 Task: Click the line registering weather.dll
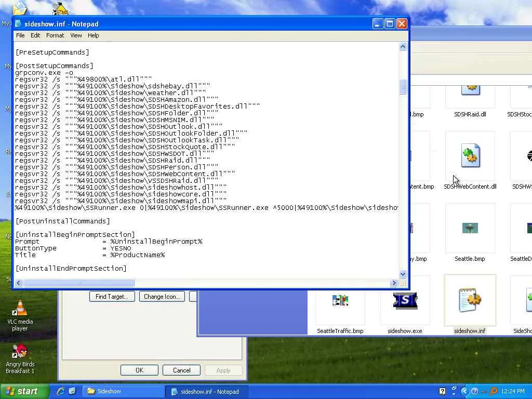pos(111,93)
